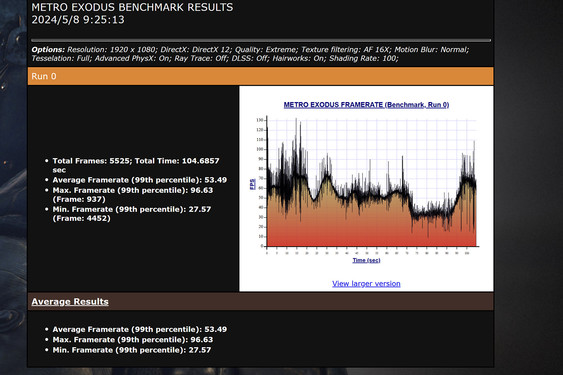563x375 pixels.
Task: Open the View larger version link
Action: pos(366,283)
